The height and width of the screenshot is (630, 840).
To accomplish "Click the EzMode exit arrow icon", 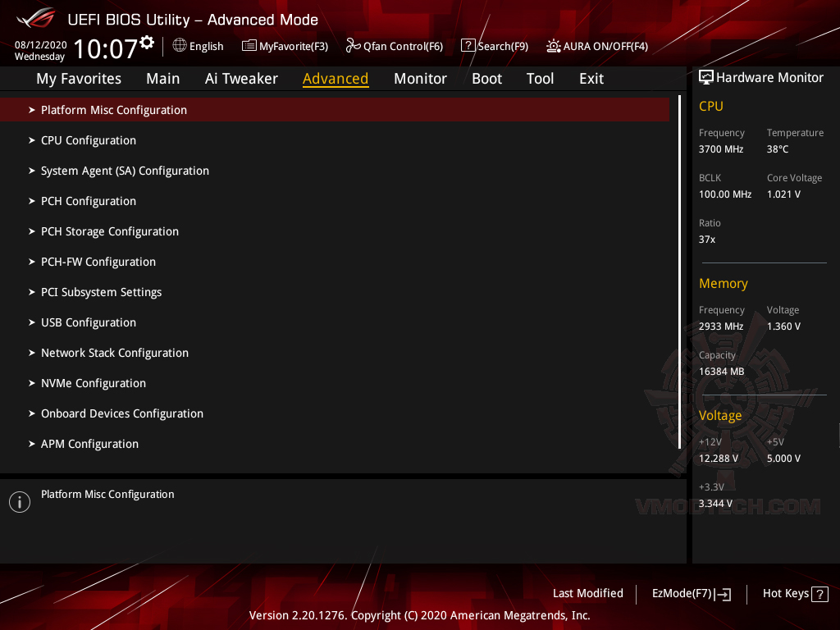I will click(x=723, y=594).
